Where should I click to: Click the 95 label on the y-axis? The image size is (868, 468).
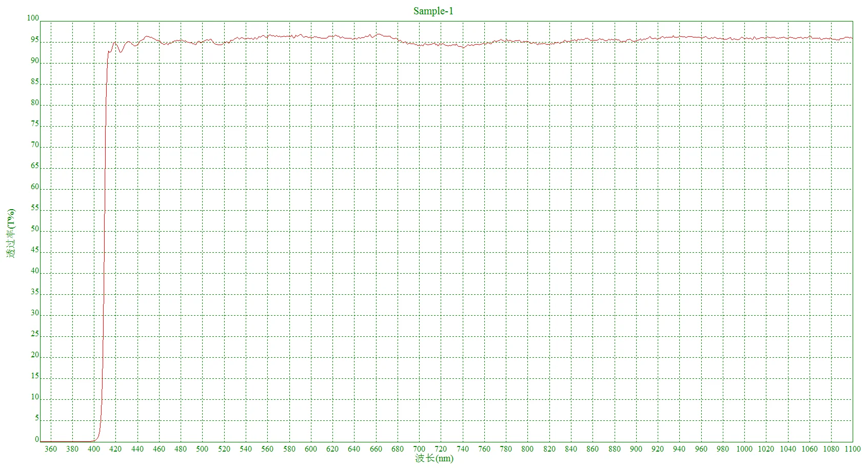pyautogui.click(x=35, y=39)
